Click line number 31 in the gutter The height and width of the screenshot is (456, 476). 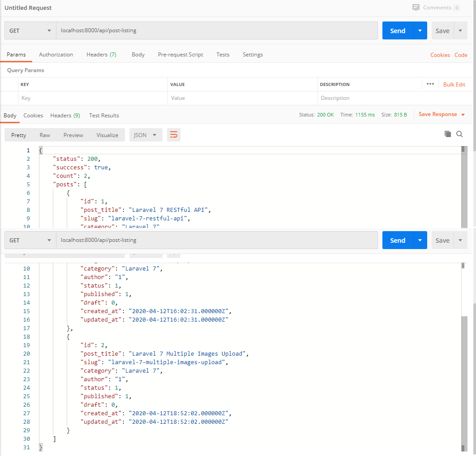(26, 447)
